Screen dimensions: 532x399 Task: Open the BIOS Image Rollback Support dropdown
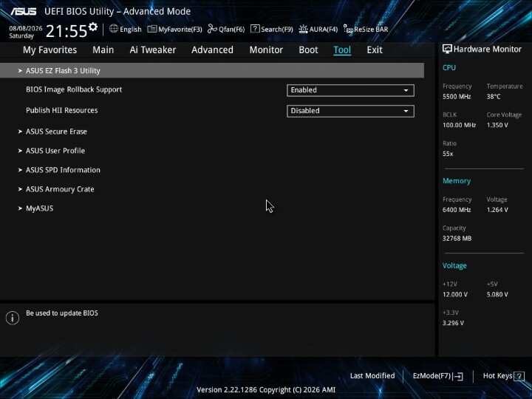coord(350,90)
